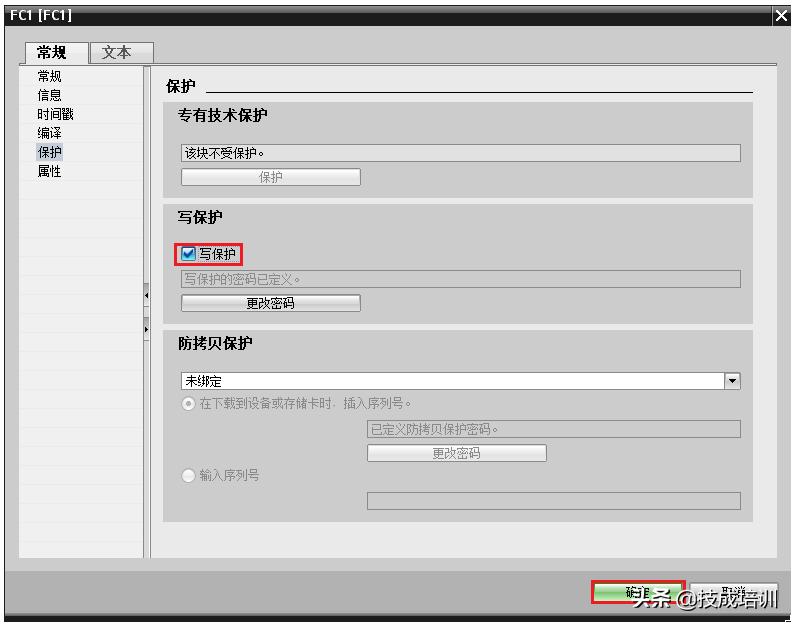Select the 输入序列号 radio button

pyautogui.click(x=188, y=476)
